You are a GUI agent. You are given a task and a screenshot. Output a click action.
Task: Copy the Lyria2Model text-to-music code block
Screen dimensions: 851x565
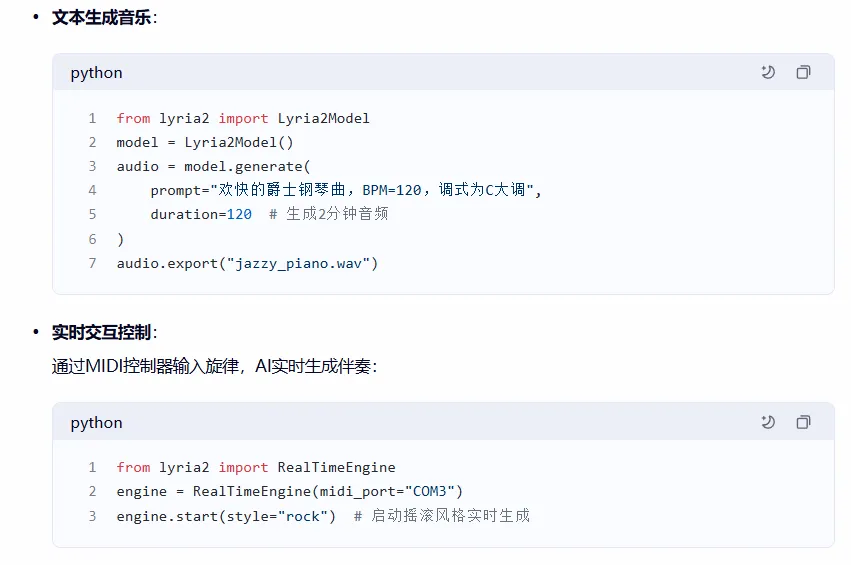[803, 73]
